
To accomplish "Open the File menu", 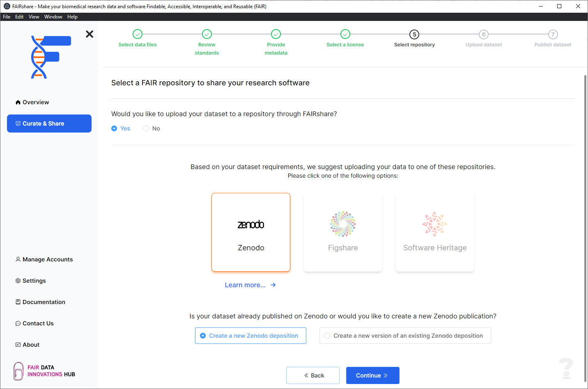I will pyautogui.click(x=7, y=17).
